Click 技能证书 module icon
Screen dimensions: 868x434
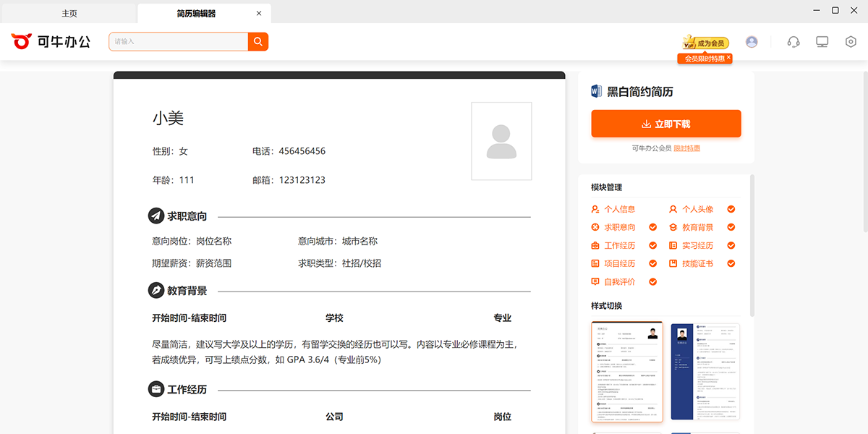(x=673, y=263)
